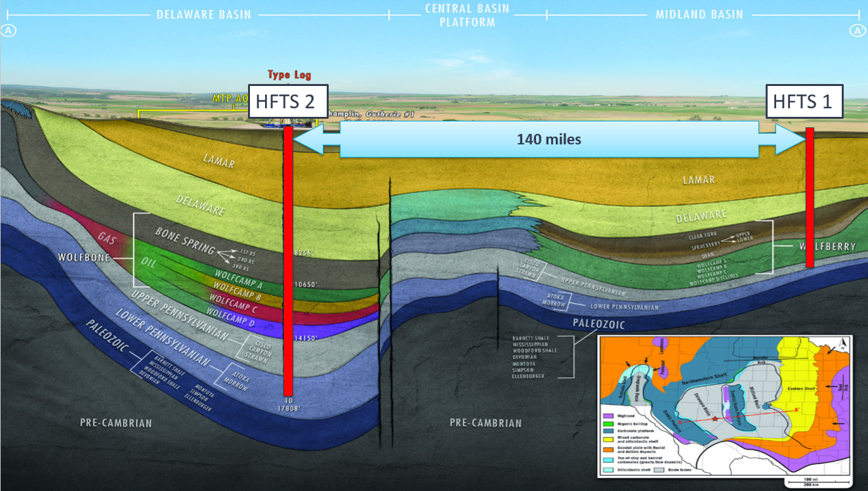868x491 pixels.
Task: Select the HFTS 1 label box
Action: pyautogui.click(x=805, y=101)
